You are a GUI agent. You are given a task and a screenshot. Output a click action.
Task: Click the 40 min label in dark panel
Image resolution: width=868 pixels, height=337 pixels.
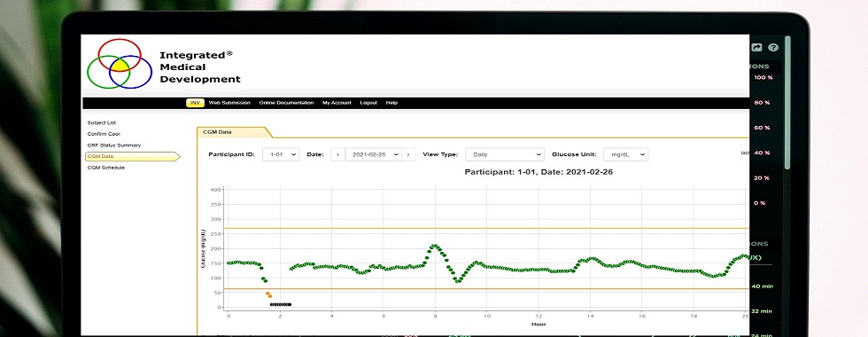tap(763, 286)
